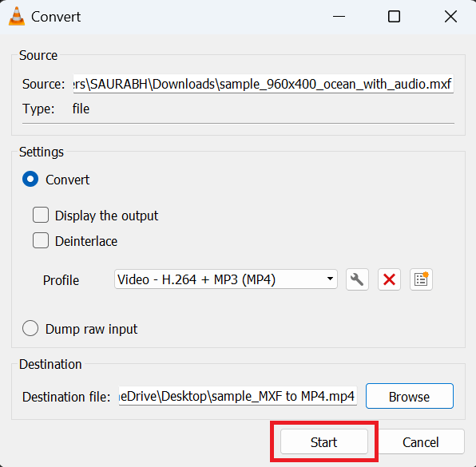Cancel the Convert dialog
Image resolution: width=476 pixels, height=467 pixels.
[421, 441]
